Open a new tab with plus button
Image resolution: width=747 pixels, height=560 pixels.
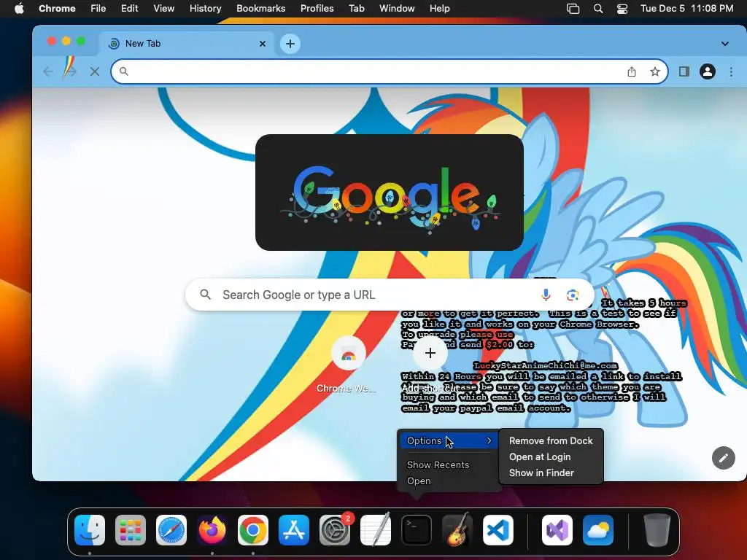(290, 44)
